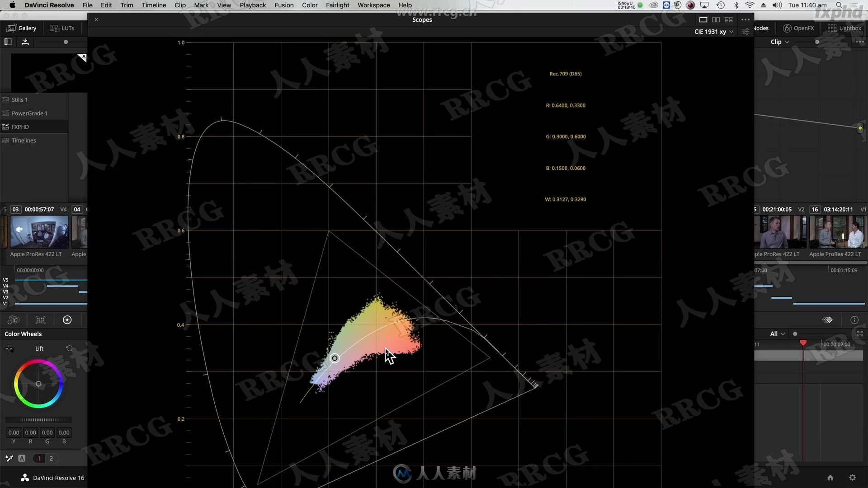Viewport: 868px width, 488px height.
Task: Open the Apple menu
Action: point(12,5)
